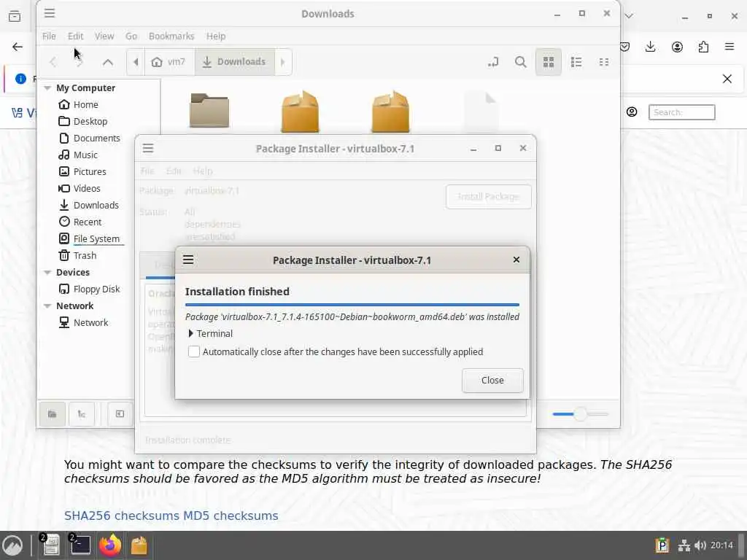Open Firefox extensions icon
This screenshot has height=560, width=747.
click(x=703, y=47)
